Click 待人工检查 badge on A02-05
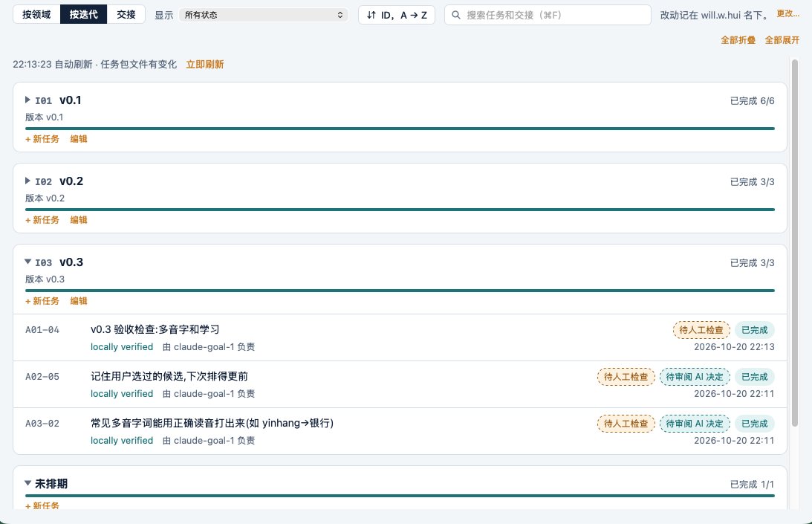 point(626,377)
